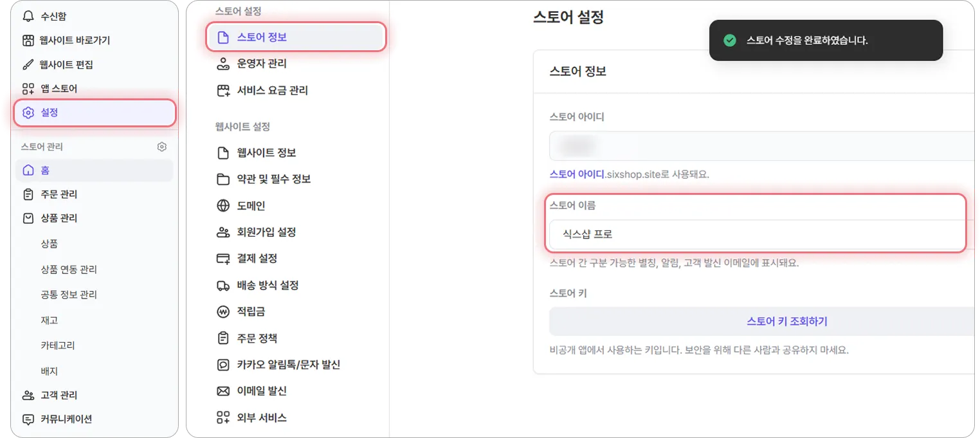Click the person icon beside 운영자 관리

click(223, 64)
